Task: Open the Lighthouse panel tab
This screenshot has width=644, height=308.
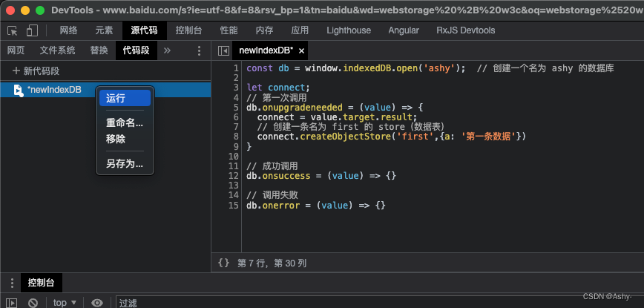Action: (349, 30)
